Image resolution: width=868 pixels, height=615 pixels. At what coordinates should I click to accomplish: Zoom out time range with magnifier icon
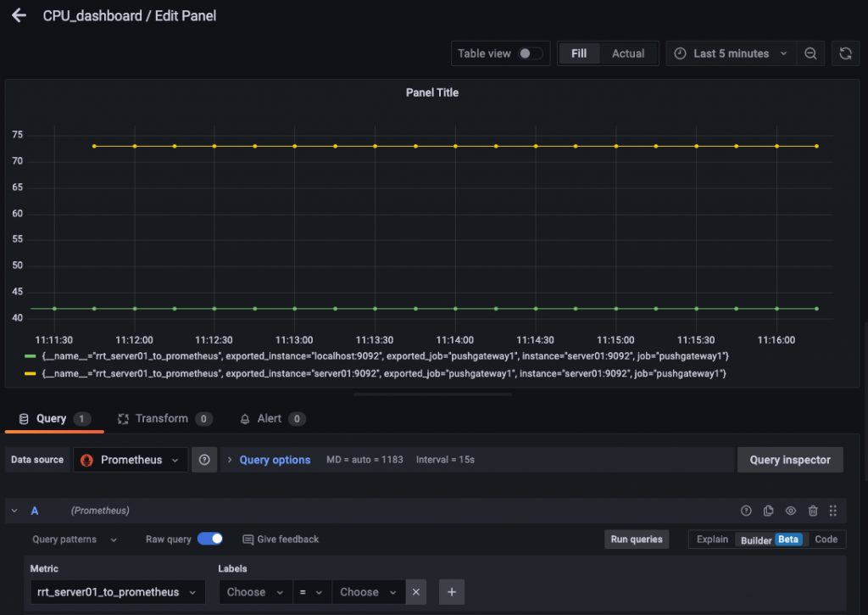click(810, 53)
